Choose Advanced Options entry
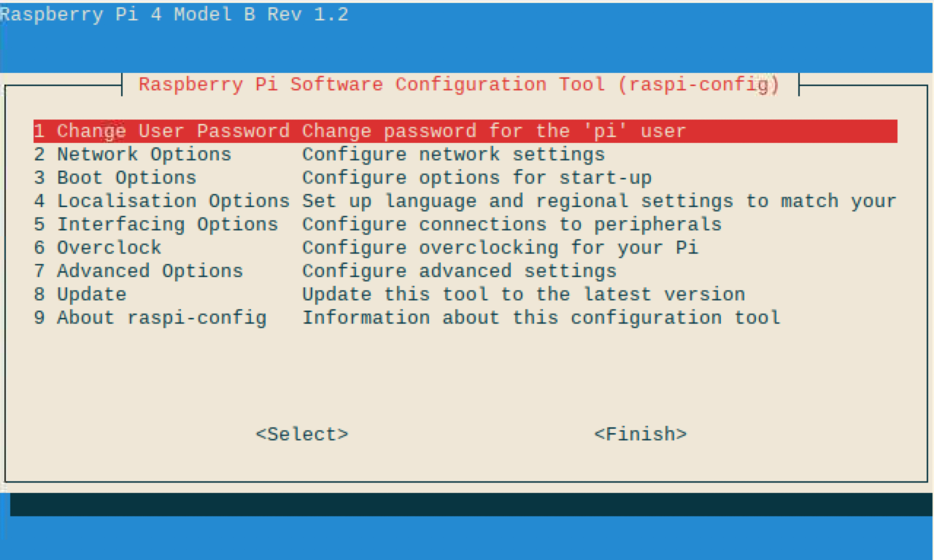The image size is (934, 560). click(x=466, y=271)
